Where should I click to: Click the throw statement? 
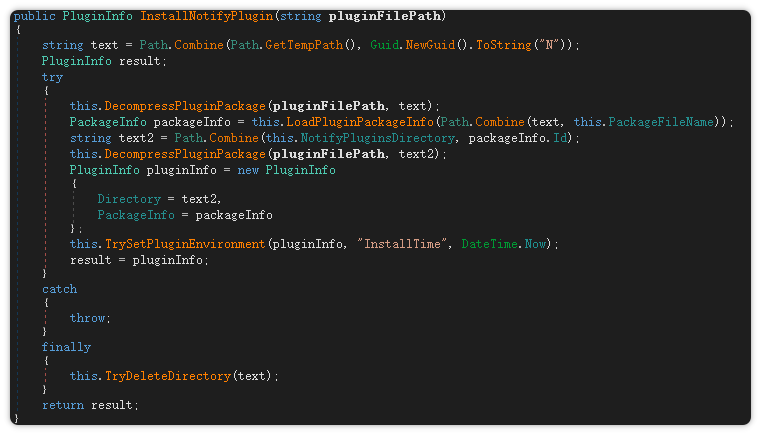(x=87, y=318)
